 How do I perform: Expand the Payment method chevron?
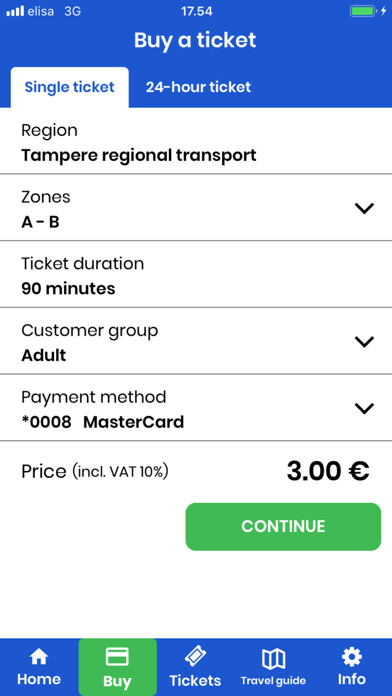click(364, 408)
